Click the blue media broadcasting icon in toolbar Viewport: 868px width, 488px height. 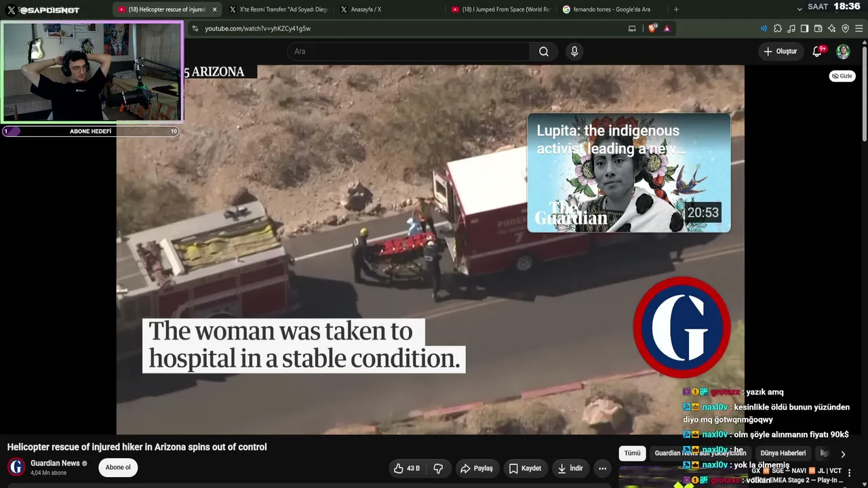click(764, 28)
